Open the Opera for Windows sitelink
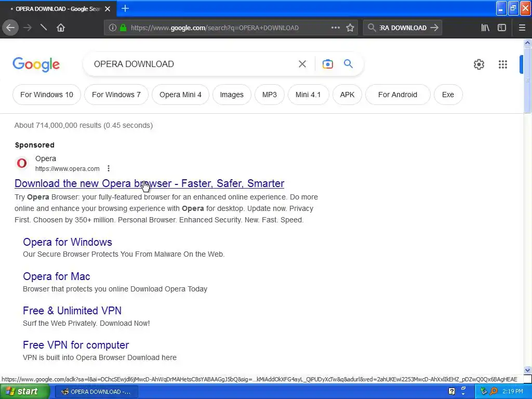Image resolution: width=532 pixels, height=399 pixels. click(x=68, y=242)
